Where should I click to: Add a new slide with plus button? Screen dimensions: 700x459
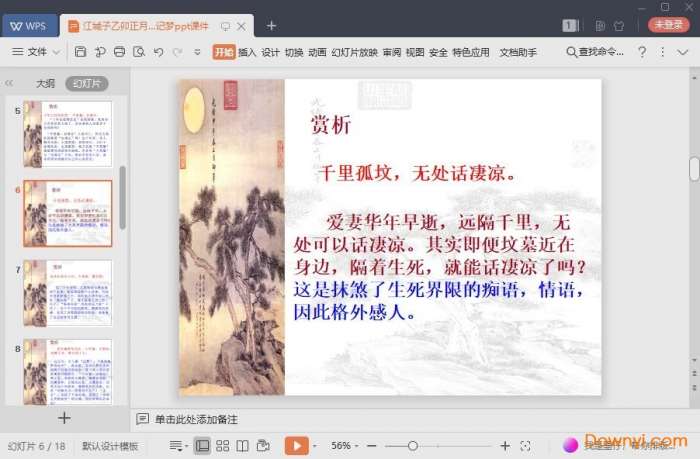pos(64,418)
